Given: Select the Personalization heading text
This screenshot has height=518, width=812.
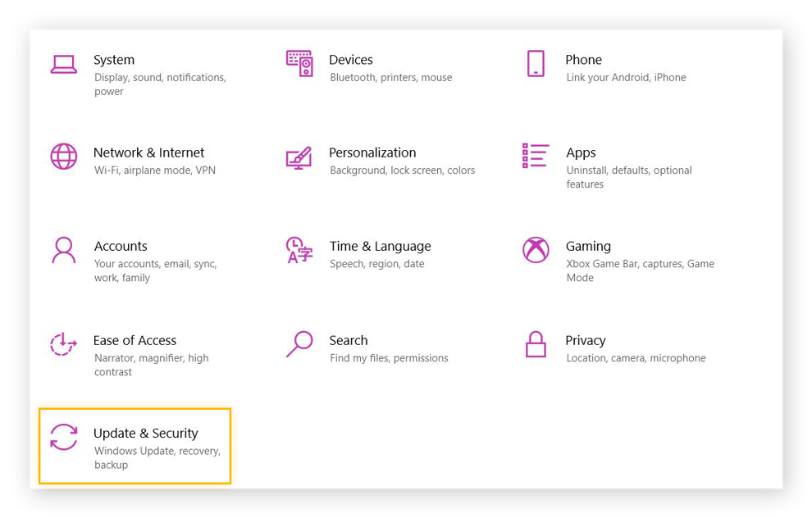Looking at the screenshot, I should point(372,152).
